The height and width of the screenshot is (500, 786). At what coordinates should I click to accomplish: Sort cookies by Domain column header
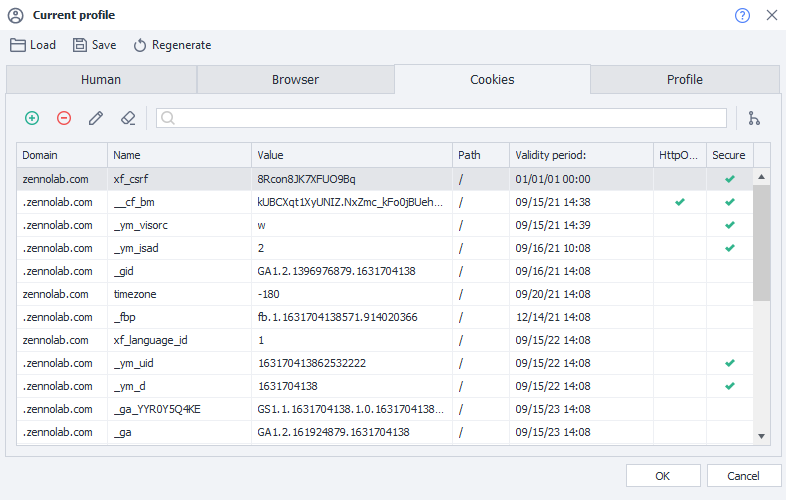(x=62, y=155)
